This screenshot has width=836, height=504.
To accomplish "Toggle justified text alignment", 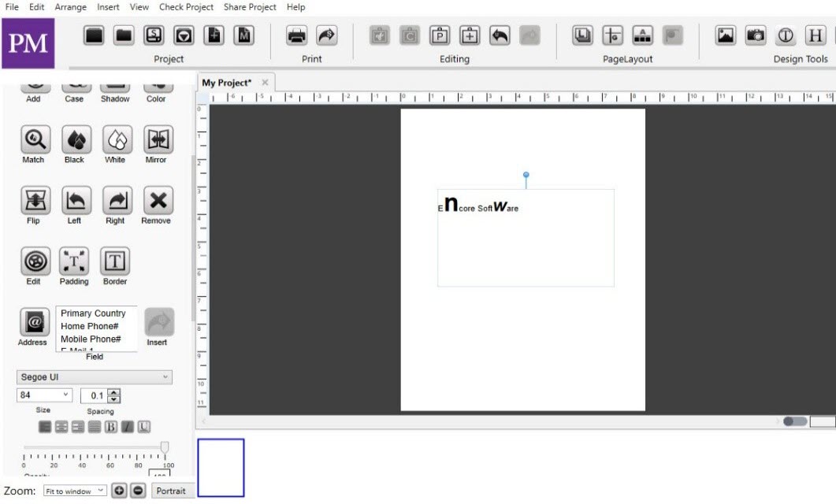I will pos(95,427).
